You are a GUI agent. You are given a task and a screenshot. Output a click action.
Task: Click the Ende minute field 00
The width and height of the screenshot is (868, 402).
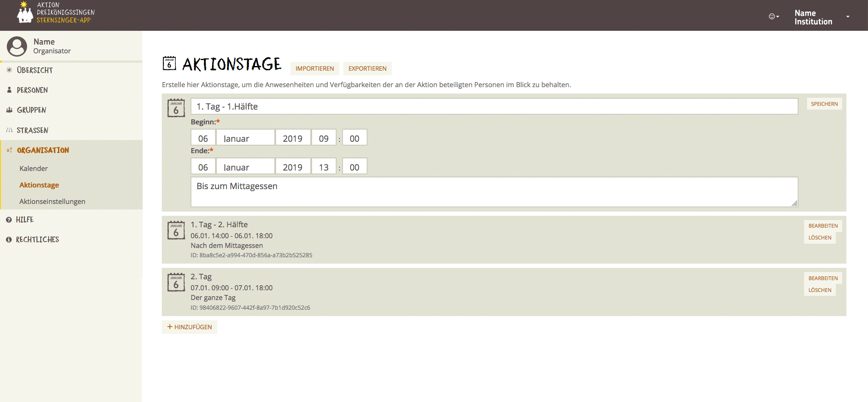pos(354,167)
